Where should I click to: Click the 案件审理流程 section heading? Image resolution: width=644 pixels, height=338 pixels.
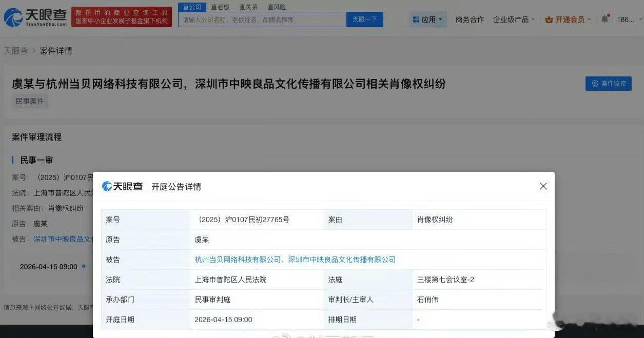click(x=37, y=137)
